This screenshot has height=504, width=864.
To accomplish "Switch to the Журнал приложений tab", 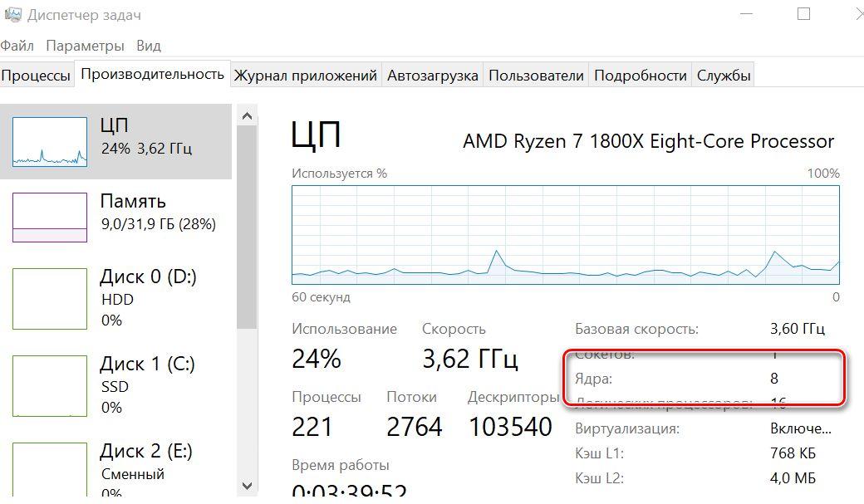I will [x=305, y=76].
